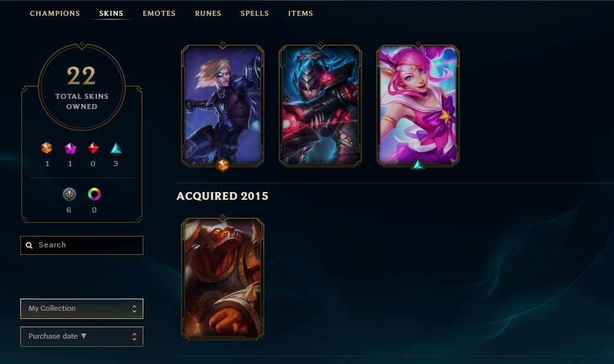
Task: Select the orange armored skin under Acquired 2015
Action: 223,278
